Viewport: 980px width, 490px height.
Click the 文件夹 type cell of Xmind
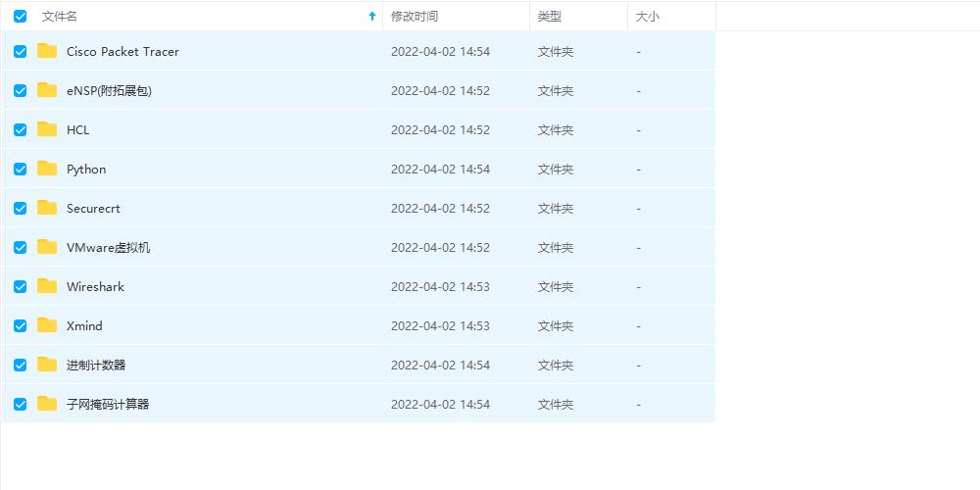[x=556, y=326]
